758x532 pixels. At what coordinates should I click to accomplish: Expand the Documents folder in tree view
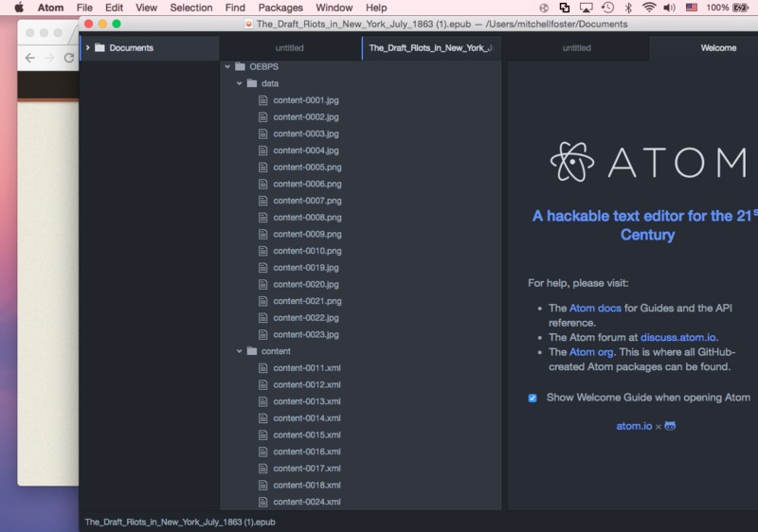(x=88, y=47)
